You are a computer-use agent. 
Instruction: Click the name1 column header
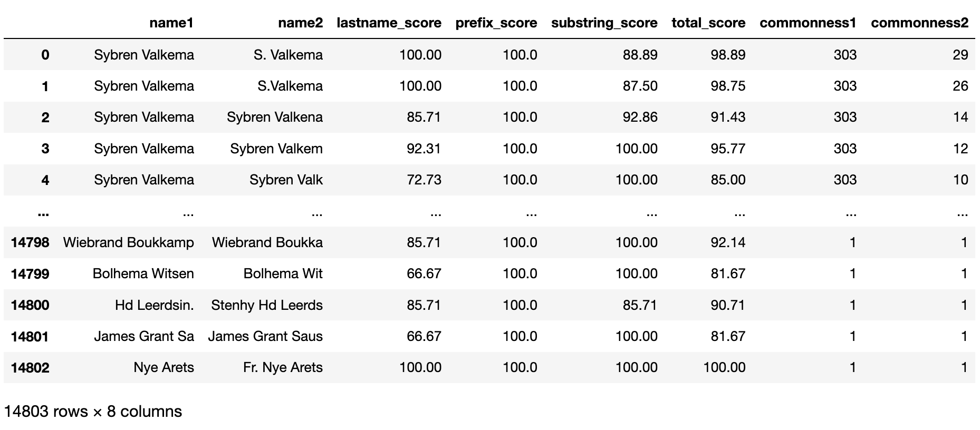point(171,23)
